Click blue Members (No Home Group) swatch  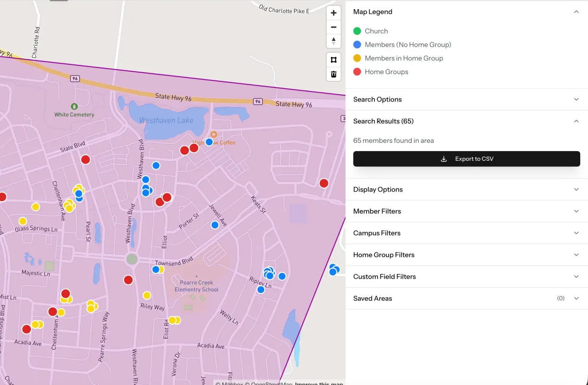(x=357, y=45)
